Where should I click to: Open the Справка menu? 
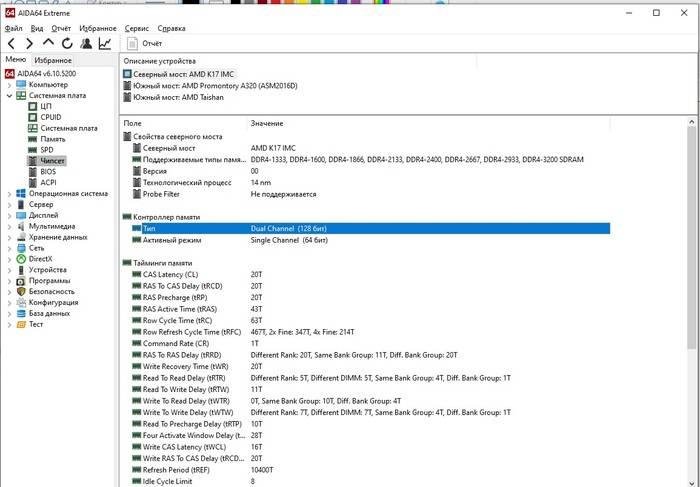tap(171, 28)
